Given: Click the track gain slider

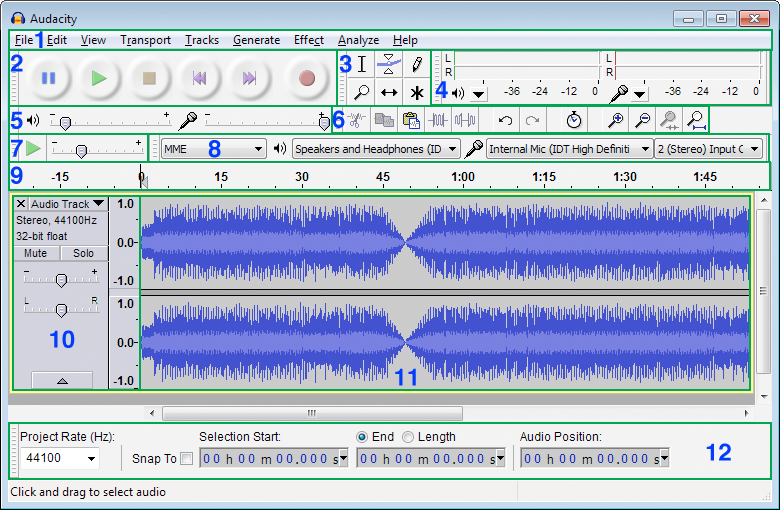Looking at the screenshot, I should click(61, 280).
